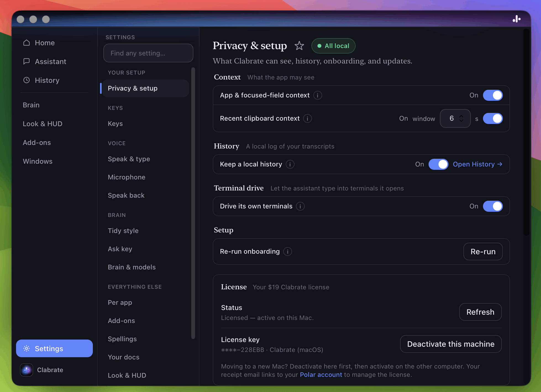Open Add-ons in left sidebar
541x392 pixels.
point(54,142)
